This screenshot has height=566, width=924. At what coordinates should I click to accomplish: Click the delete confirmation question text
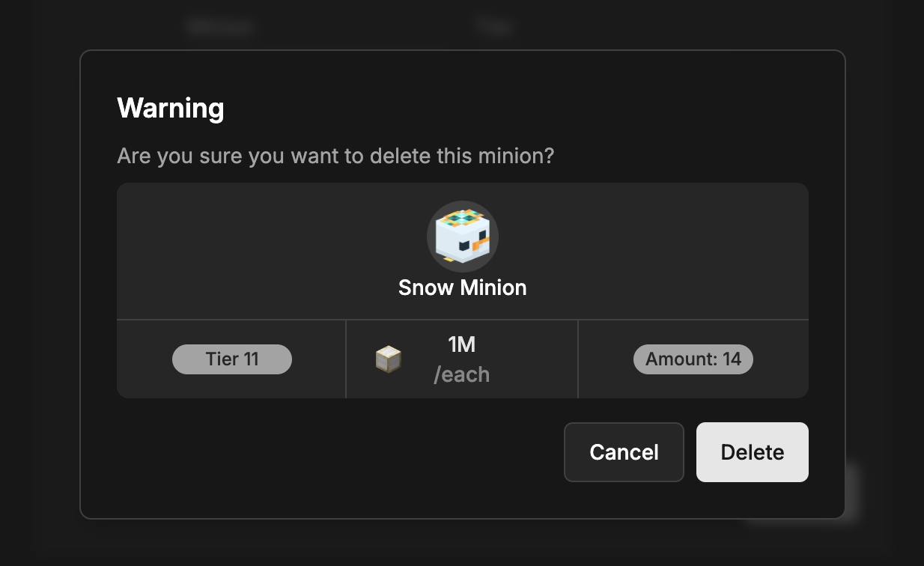335,157
